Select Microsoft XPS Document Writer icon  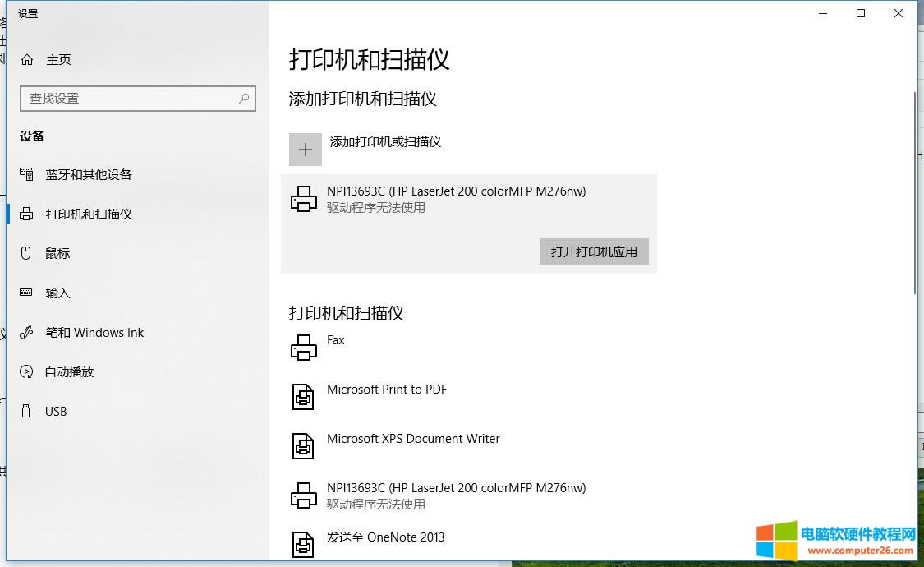[304, 446]
